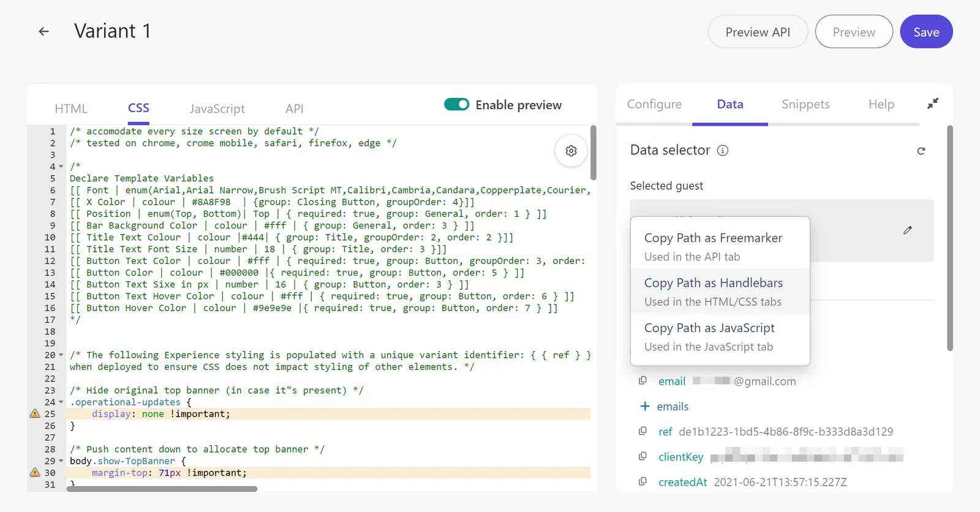Viewport: 980px width, 512px height.
Task: Select the Data tab
Action: pyautogui.click(x=730, y=104)
